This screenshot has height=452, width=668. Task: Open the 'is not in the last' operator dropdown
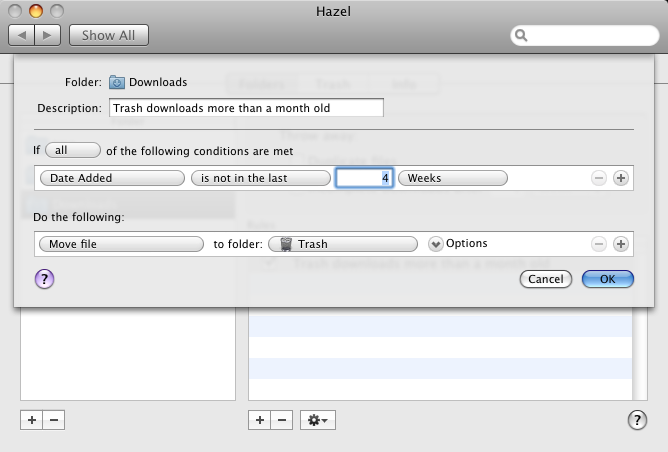pyautogui.click(x=261, y=178)
